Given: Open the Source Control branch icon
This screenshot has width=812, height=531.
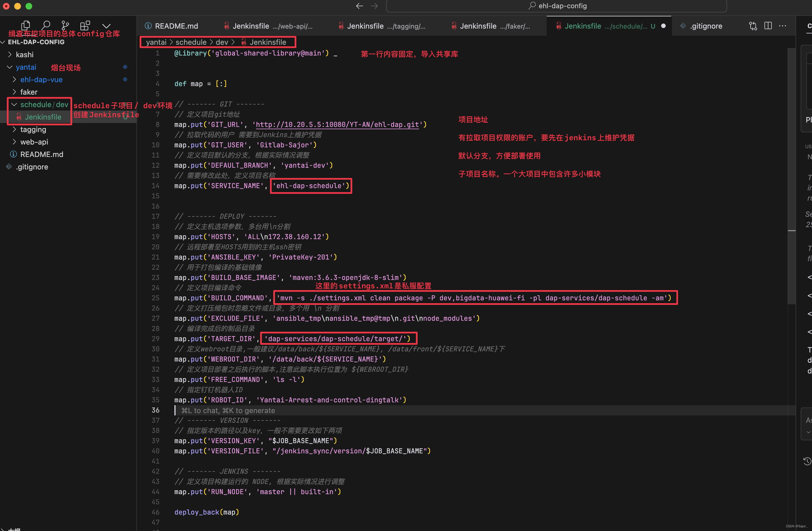Looking at the screenshot, I should coord(65,25).
